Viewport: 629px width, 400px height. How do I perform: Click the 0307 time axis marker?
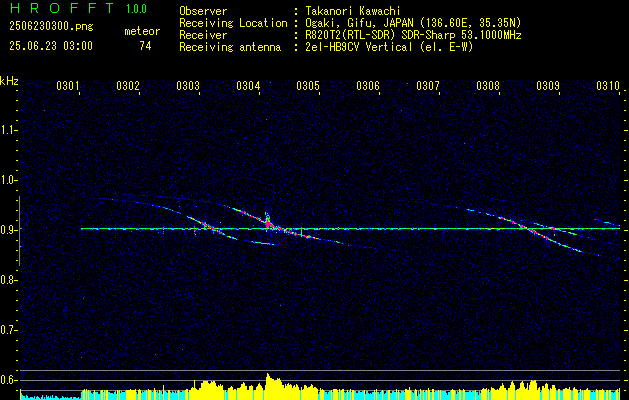pyautogui.click(x=428, y=85)
